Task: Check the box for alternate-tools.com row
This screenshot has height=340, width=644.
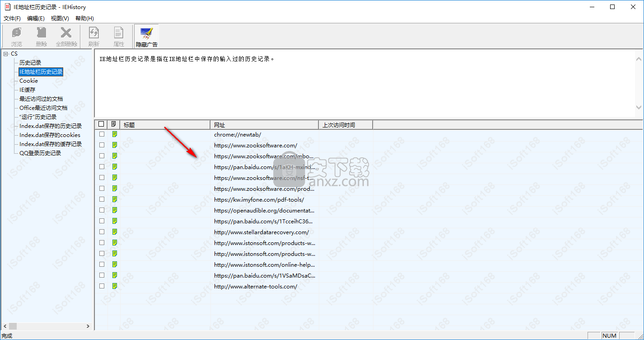Action: (x=102, y=286)
